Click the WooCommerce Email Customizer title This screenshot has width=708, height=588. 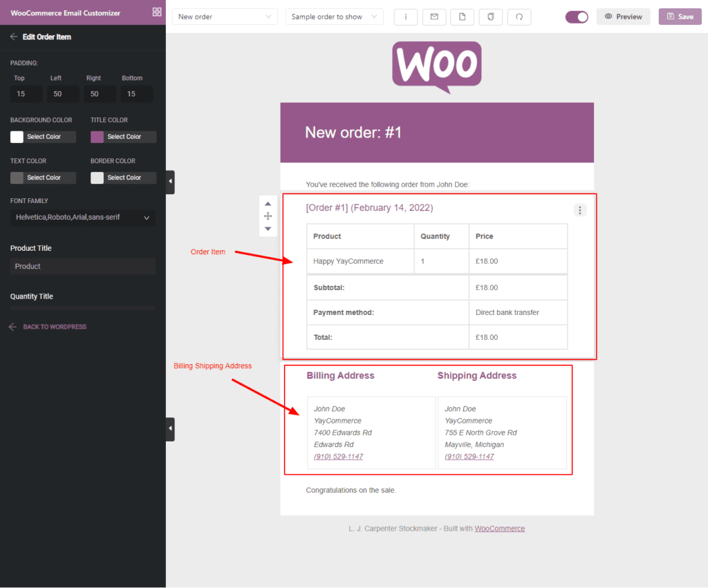coord(66,13)
